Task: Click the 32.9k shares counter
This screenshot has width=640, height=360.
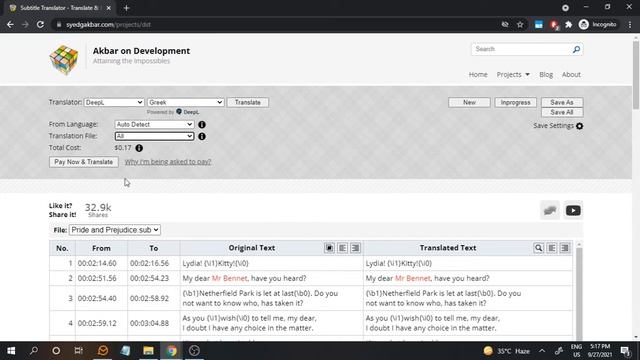Action: click(x=98, y=209)
